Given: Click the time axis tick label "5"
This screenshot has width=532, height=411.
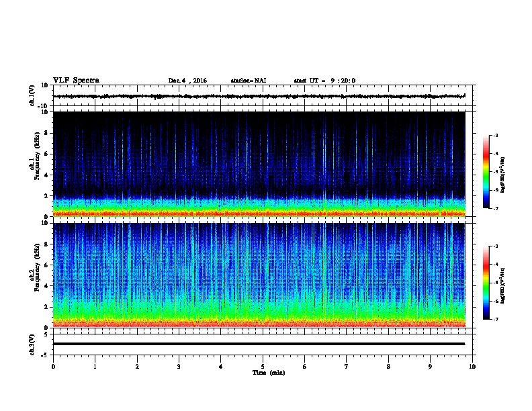Looking at the screenshot, I should click(x=263, y=367).
